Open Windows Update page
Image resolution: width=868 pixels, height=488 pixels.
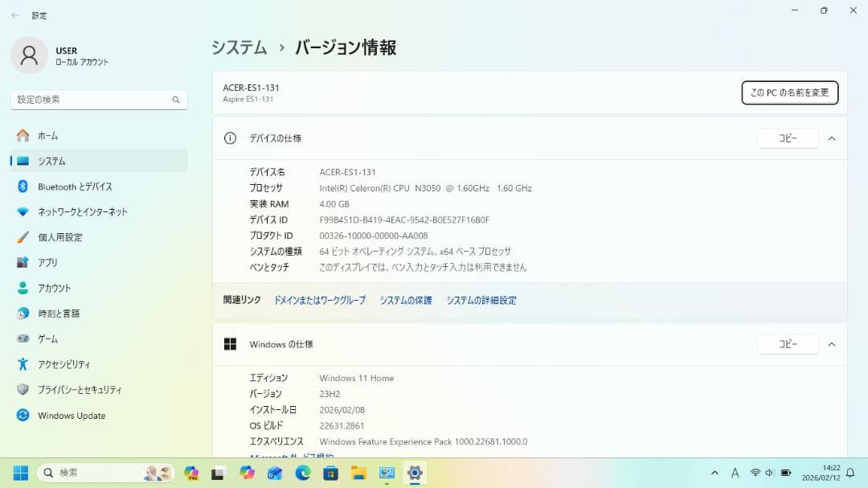(x=99, y=416)
